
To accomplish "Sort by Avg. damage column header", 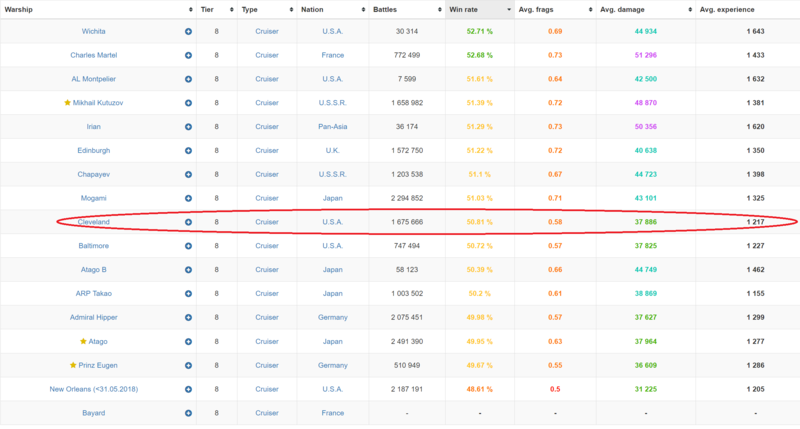I will tap(627, 9).
